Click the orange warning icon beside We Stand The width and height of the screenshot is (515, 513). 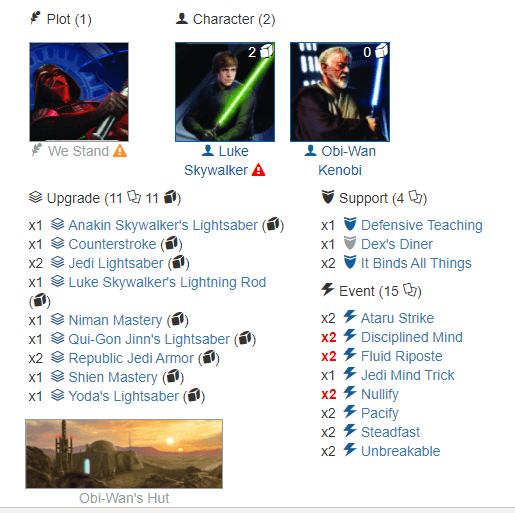120,151
